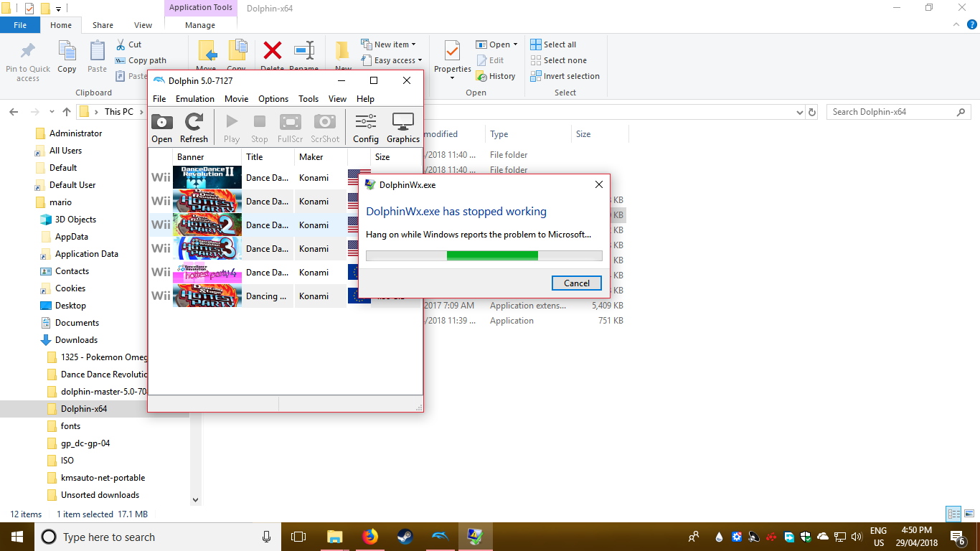Screen dimensions: 980x551
Task: Select the 'Dancing ...' game title row
Action: pos(266,296)
